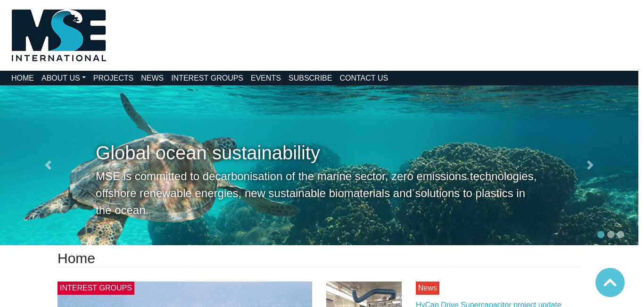Select the third carousel indicator dot
This screenshot has height=307, width=644.
pyautogui.click(x=620, y=234)
